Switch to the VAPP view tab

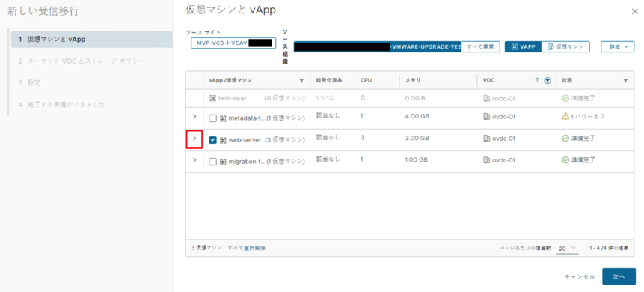pyautogui.click(x=523, y=47)
